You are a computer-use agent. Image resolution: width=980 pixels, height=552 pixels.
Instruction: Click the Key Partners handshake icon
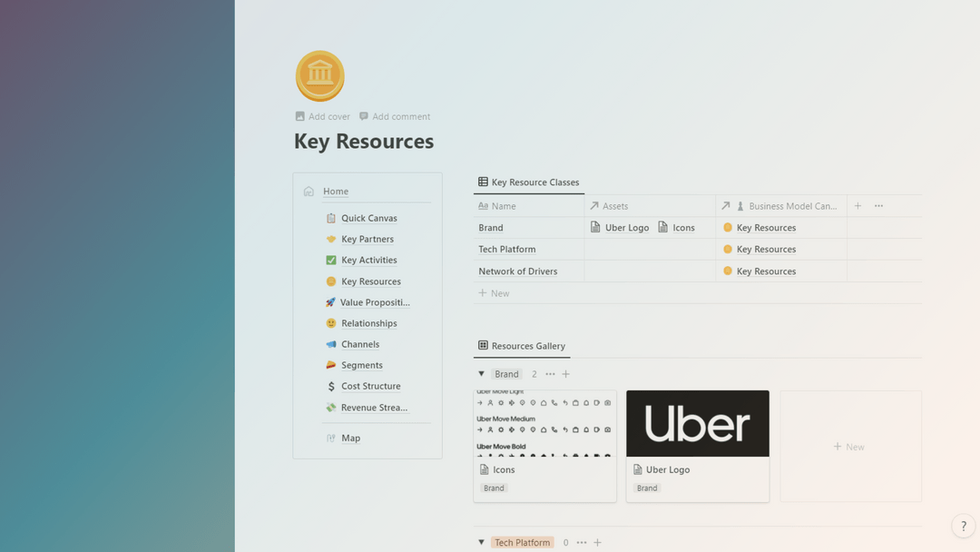(330, 239)
